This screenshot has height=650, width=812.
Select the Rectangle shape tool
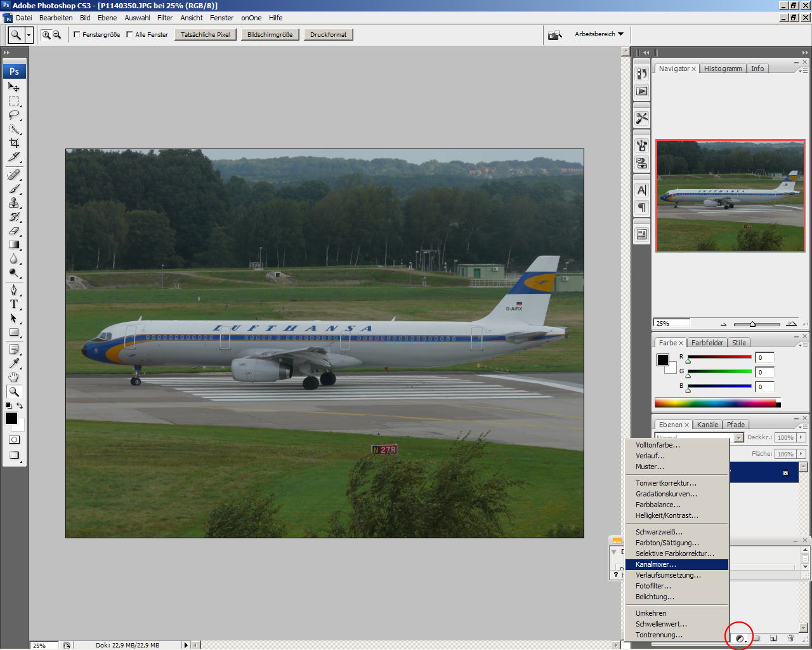point(14,332)
